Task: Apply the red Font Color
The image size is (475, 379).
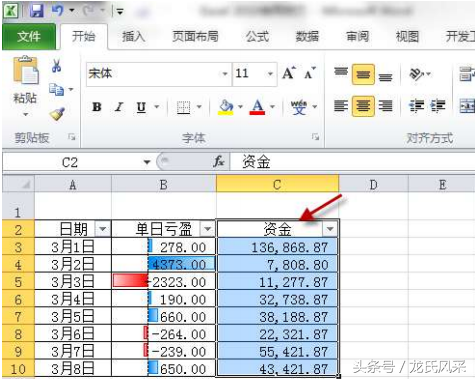Action: [257, 107]
